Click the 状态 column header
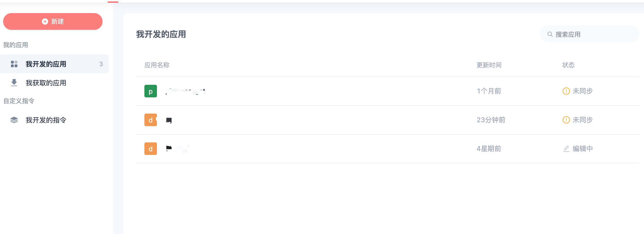644x234 pixels. coord(568,65)
